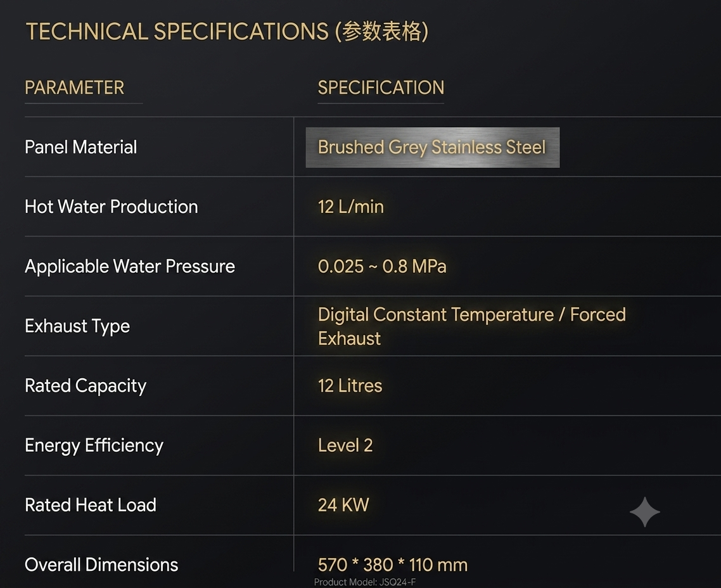
Task: Select the 12 L/min value
Action: pyautogui.click(x=351, y=207)
